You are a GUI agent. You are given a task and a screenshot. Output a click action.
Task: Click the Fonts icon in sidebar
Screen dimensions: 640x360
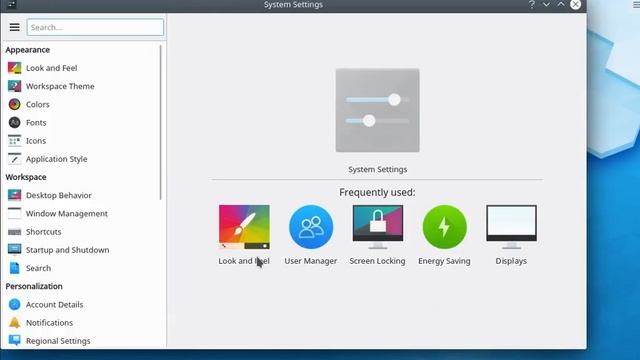(x=14, y=122)
